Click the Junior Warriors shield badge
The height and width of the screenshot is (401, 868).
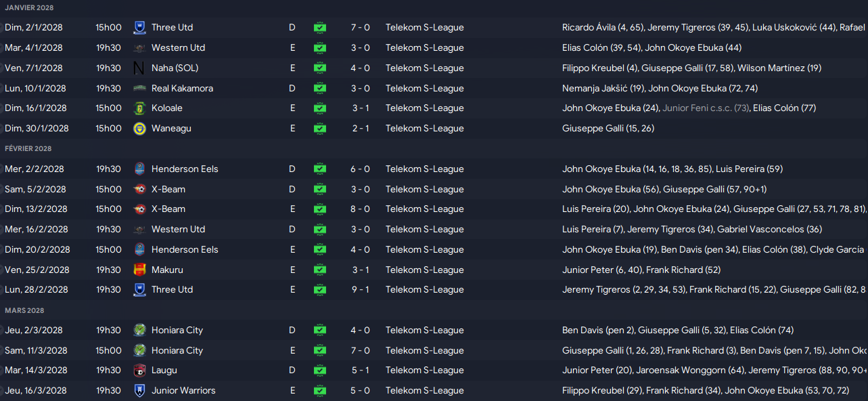139,391
